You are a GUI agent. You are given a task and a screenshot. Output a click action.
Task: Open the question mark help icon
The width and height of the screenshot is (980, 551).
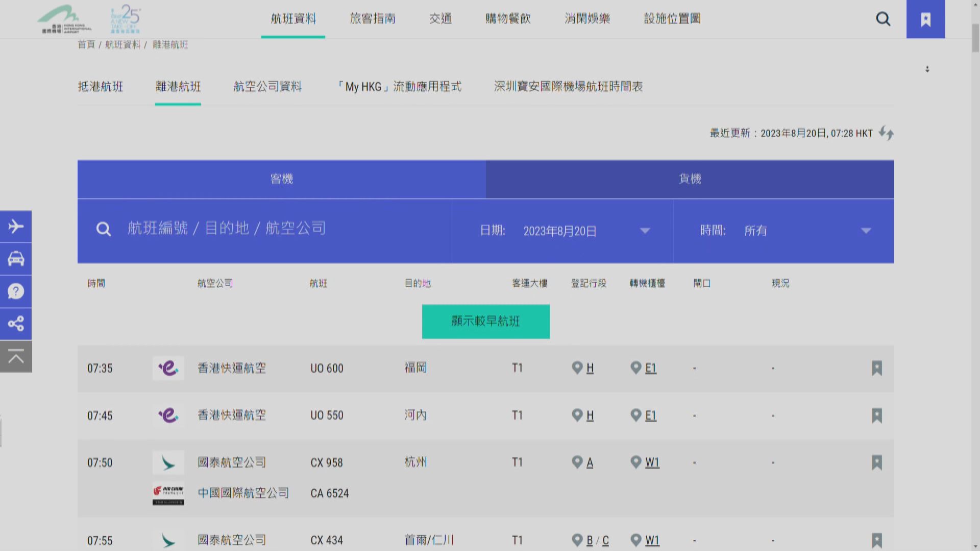16,291
